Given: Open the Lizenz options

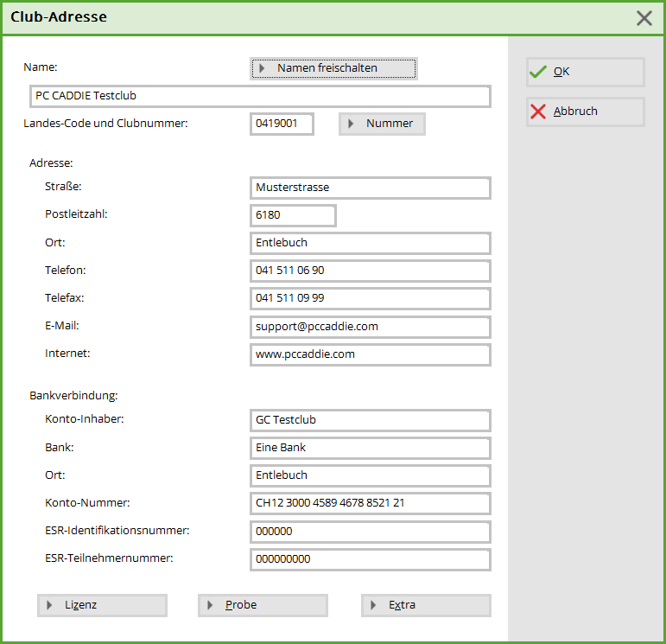Looking at the screenshot, I should point(102,605).
